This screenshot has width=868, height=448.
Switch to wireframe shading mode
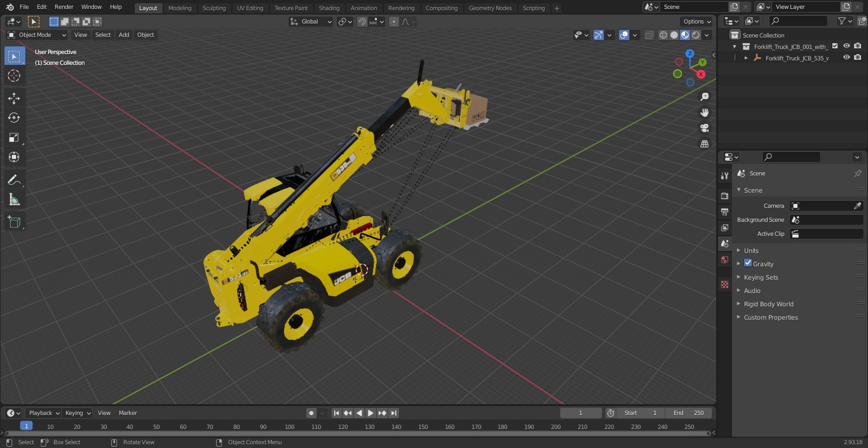663,35
